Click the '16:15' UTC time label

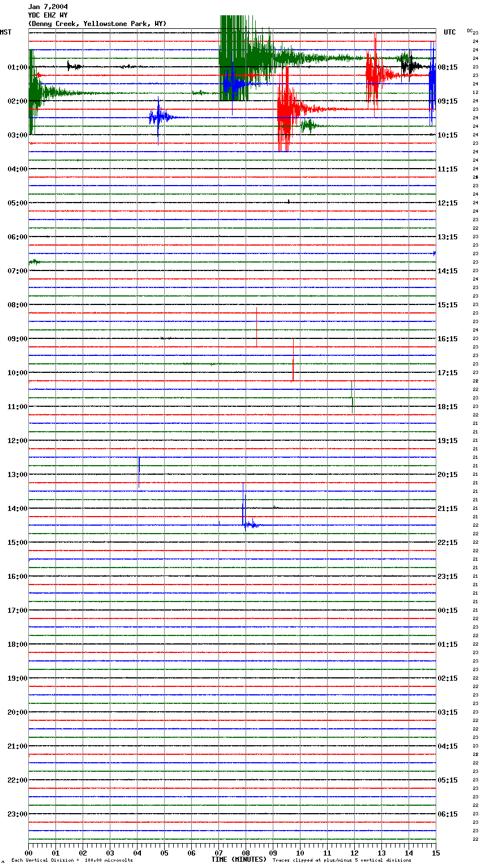click(448, 339)
